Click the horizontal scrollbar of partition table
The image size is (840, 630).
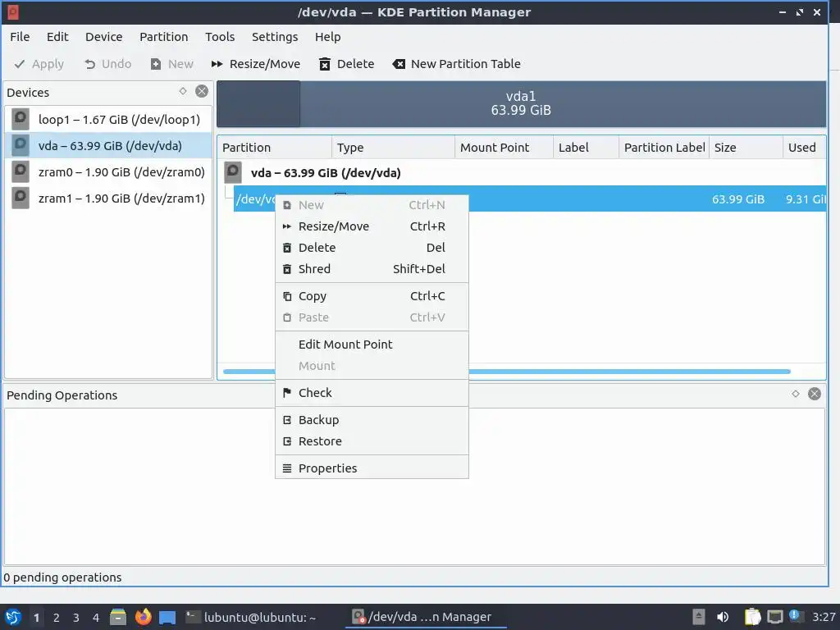coord(506,372)
